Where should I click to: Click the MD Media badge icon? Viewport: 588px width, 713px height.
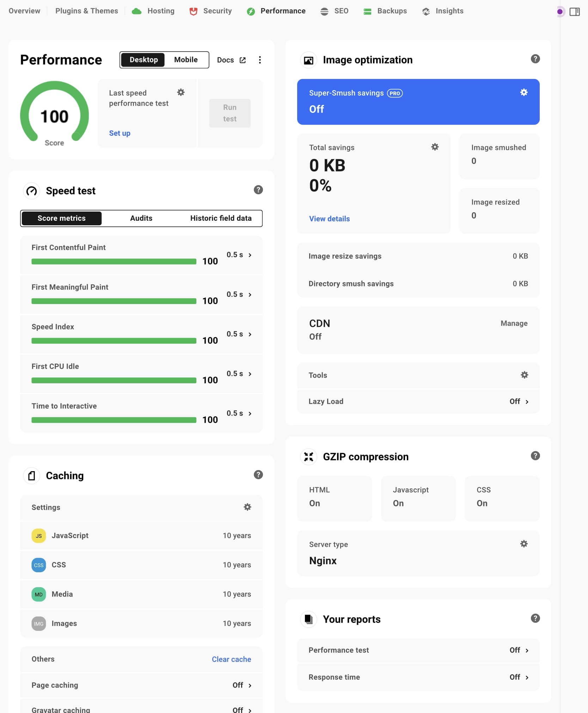pos(39,594)
